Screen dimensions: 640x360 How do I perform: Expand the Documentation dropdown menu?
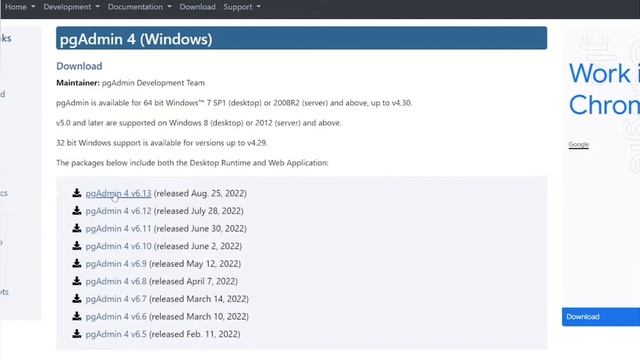click(x=140, y=7)
